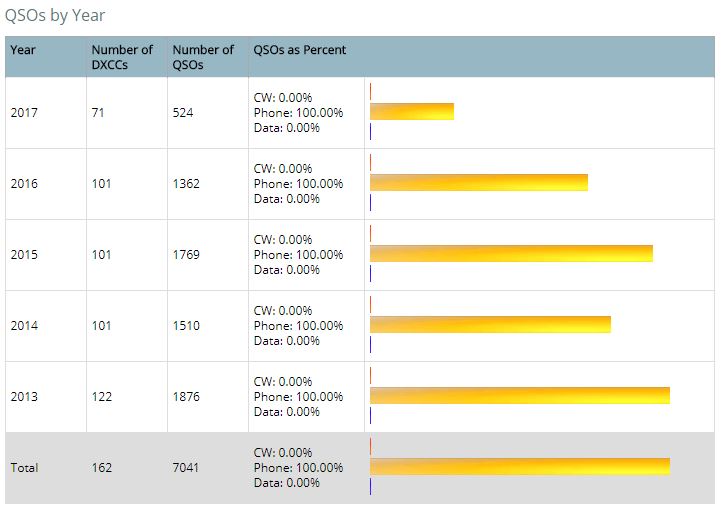Click the Total row label
This screenshot has height=512, width=721.
pyautogui.click(x=24, y=468)
